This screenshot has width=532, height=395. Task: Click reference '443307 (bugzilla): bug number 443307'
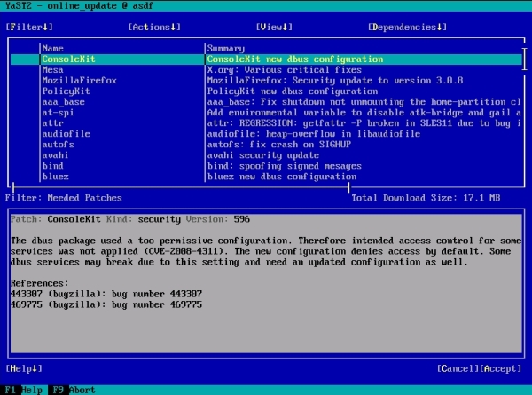click(x=106, y=294)
